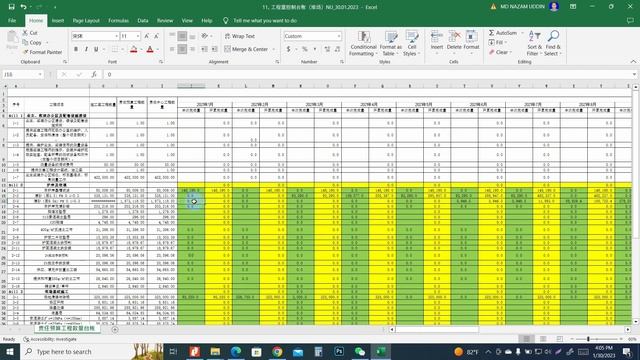Open the Windows Start menu
The image size is (640, 360).
[x=9, y=351]
